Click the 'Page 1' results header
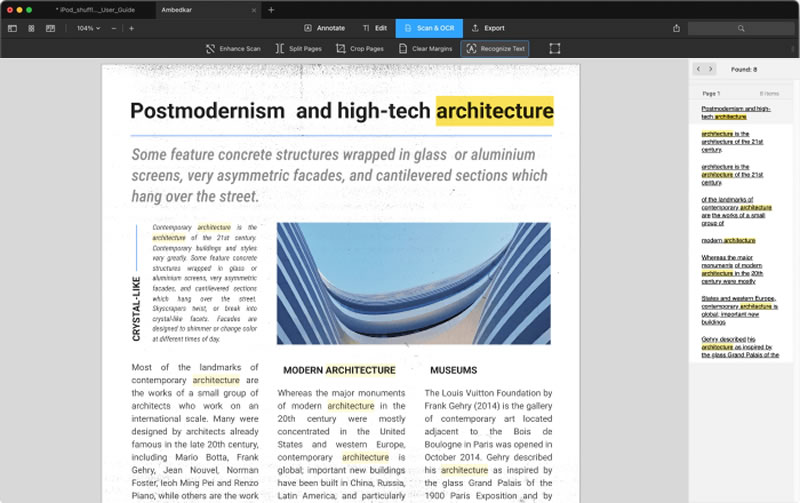Viewport: 800px width, 503px height. [x=711, y=93]
